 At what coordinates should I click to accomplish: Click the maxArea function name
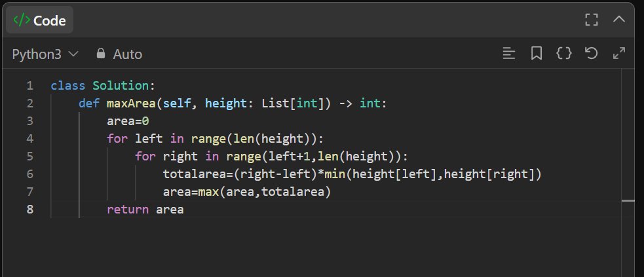pos(131,103)
